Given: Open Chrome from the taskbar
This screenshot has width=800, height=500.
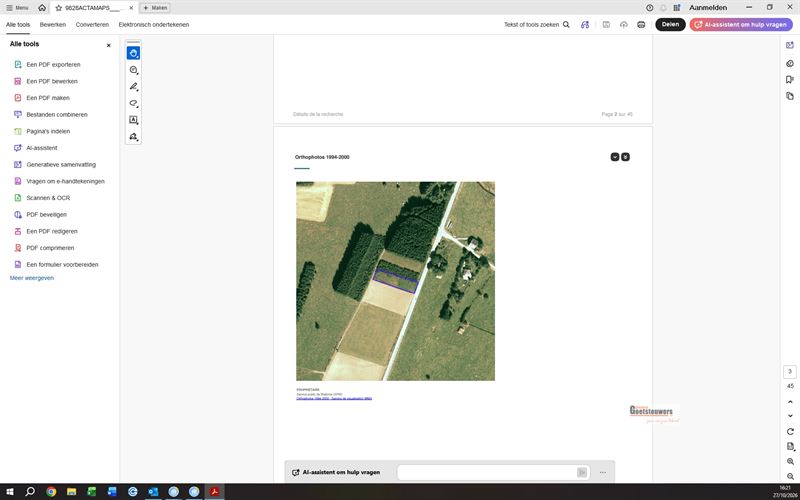Looking at the screenshot, I should [x=51, y=492].
